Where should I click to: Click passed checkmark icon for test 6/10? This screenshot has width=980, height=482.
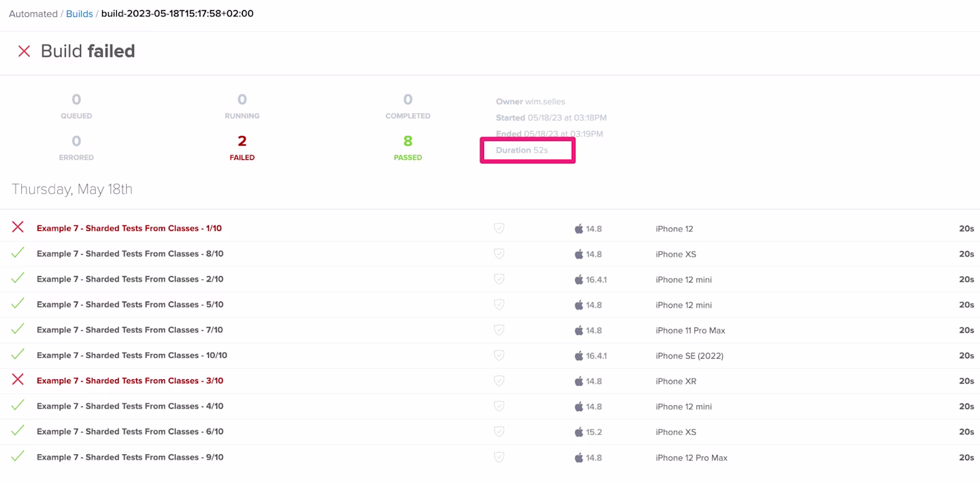click(x=18, y=430)
